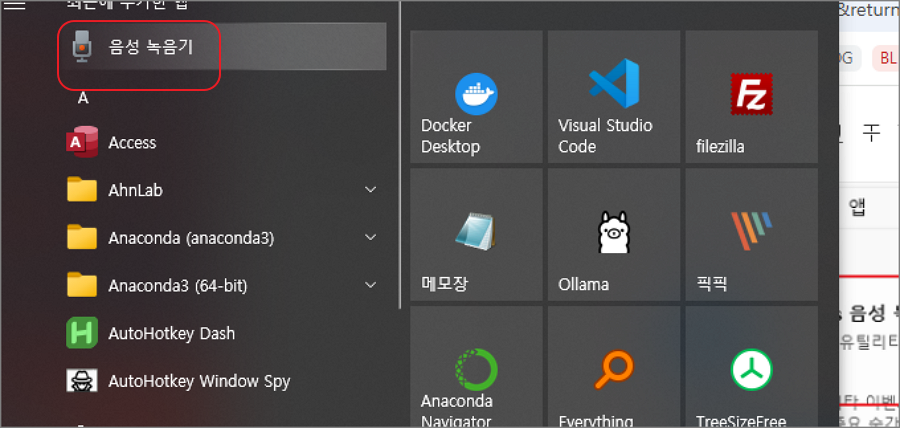
Task: Open the 픽픽 tile
Action: 752,235
